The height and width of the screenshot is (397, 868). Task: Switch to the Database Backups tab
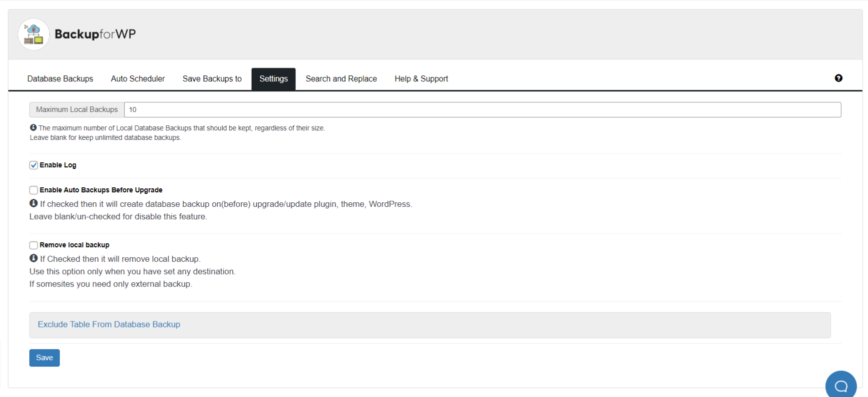click(60, 79)
